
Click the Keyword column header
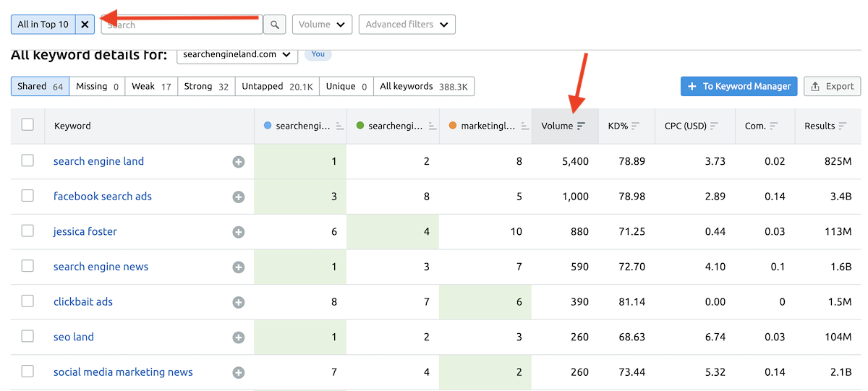[x=72, y=126]
